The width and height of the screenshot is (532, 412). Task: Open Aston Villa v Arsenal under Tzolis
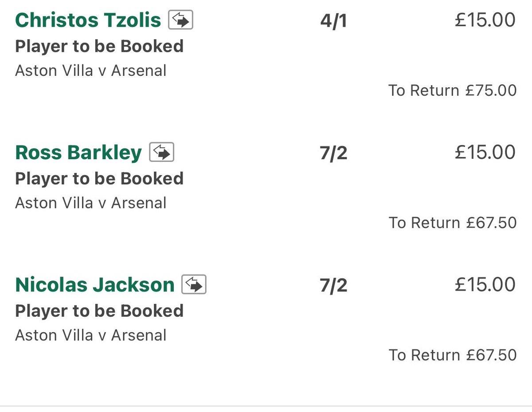point(91,71)
